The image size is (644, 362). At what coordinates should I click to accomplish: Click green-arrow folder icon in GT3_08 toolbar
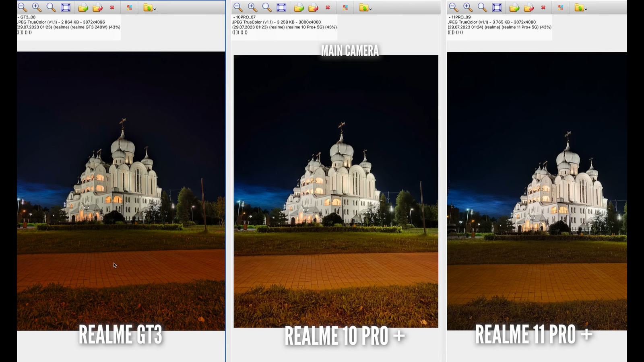(x=83, y=8)
